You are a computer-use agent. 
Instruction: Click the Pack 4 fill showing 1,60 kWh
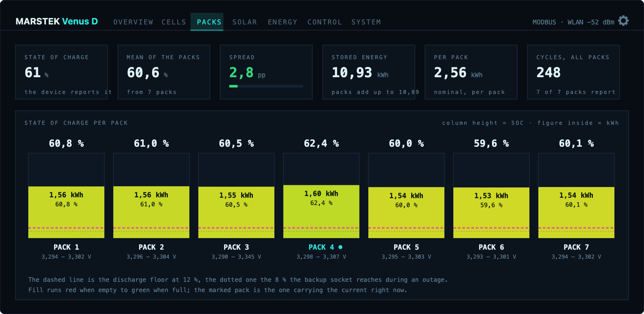click(x=321, y=211)
